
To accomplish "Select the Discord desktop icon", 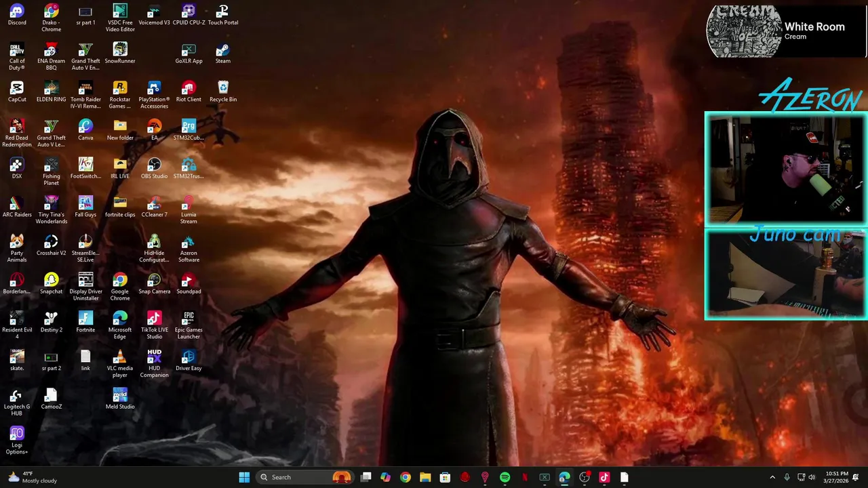I will coord(17,15).
